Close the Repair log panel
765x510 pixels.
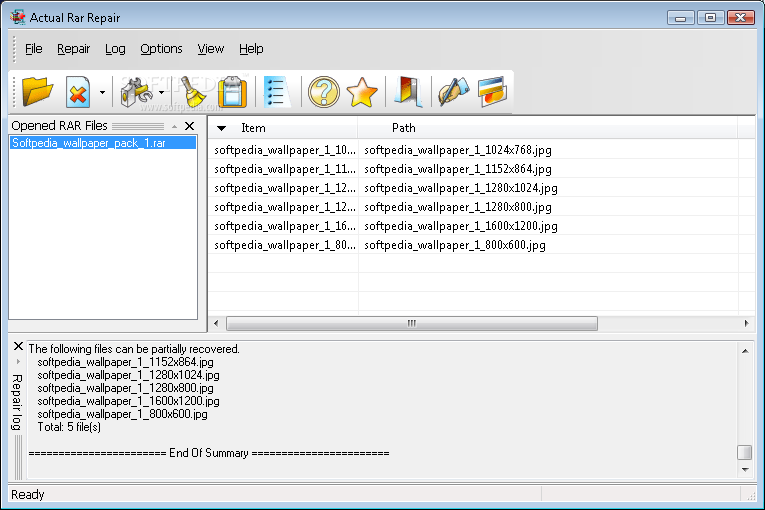coord(18,346)
